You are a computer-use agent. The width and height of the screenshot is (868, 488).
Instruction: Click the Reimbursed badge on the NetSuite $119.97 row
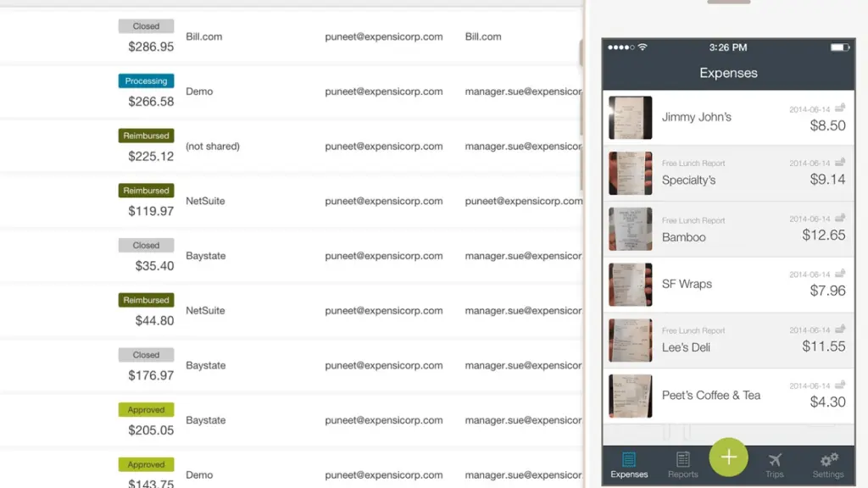tap(146, 190)
